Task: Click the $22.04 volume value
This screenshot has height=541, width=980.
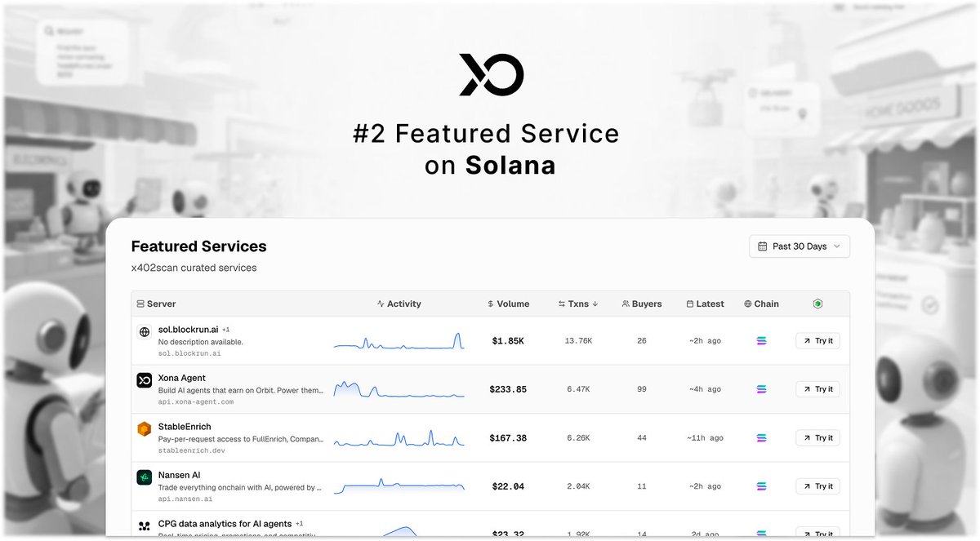Action: [x=508, y=486]
